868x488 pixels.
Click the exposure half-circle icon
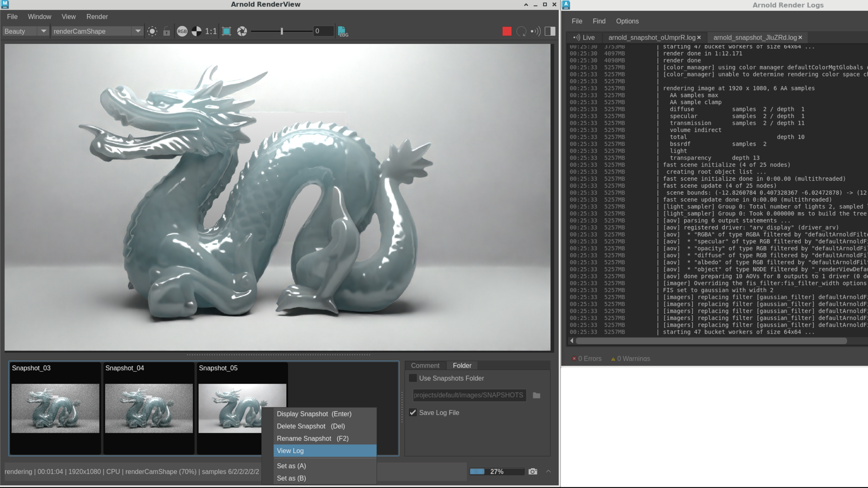click(x=196, y=31)
